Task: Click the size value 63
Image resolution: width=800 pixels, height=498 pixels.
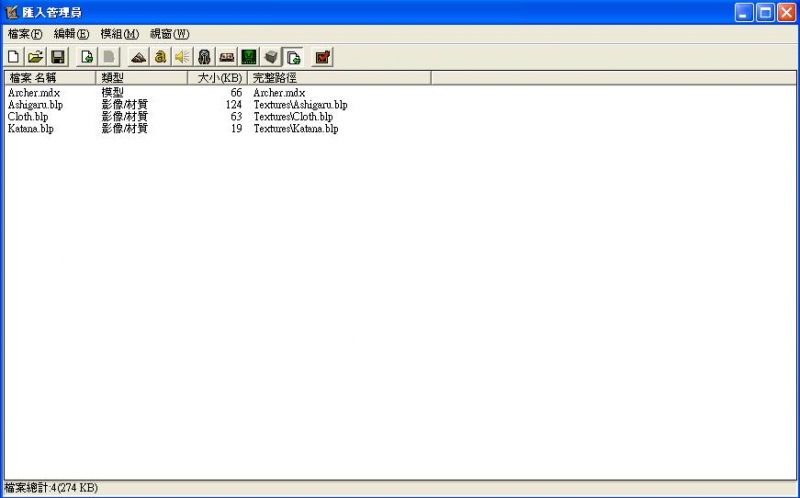Action: (236, 117)
